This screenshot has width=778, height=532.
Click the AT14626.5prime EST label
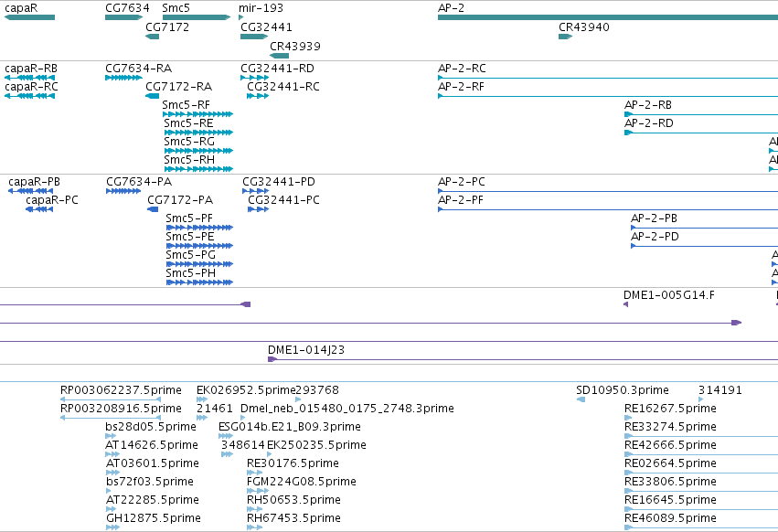pyautogui.click(x=152, y=445)
